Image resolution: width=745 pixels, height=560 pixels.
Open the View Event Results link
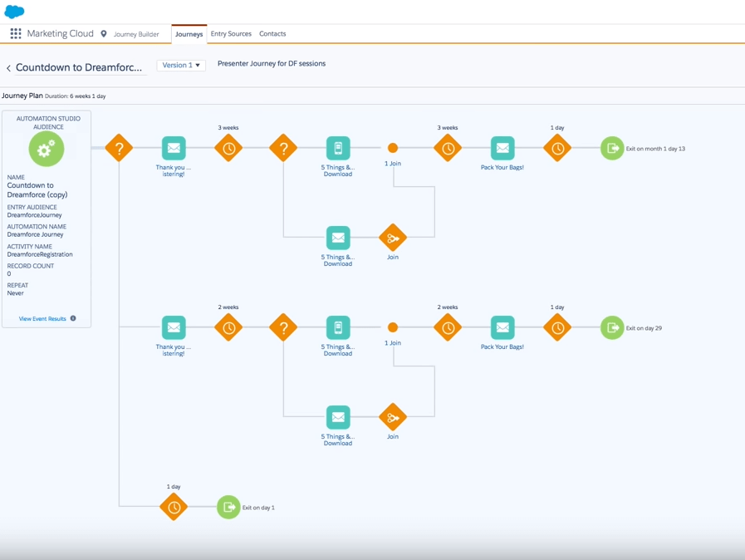(x=42, y=318)
